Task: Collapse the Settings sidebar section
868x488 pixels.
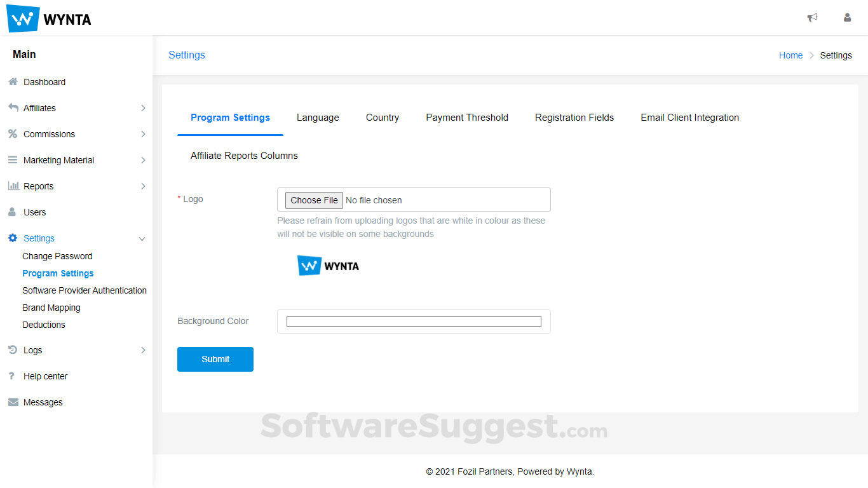Action: [142, 238]
